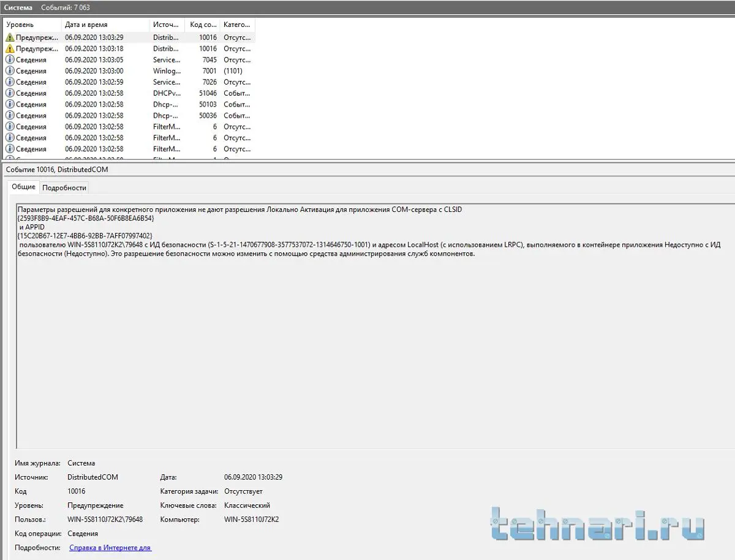The width and height of the screenshot is (735, 560).
Task: Click Service... source in the 13:02:59 row
Action: click(x=167, y=82)
